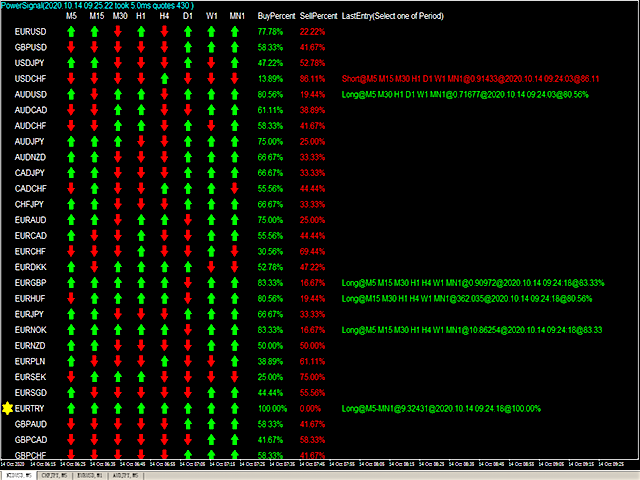Image resolution: width=640 pixels, height=480 pixels.
Task: Click the yellow star beside EURTRY
Action: click(9, 408)
